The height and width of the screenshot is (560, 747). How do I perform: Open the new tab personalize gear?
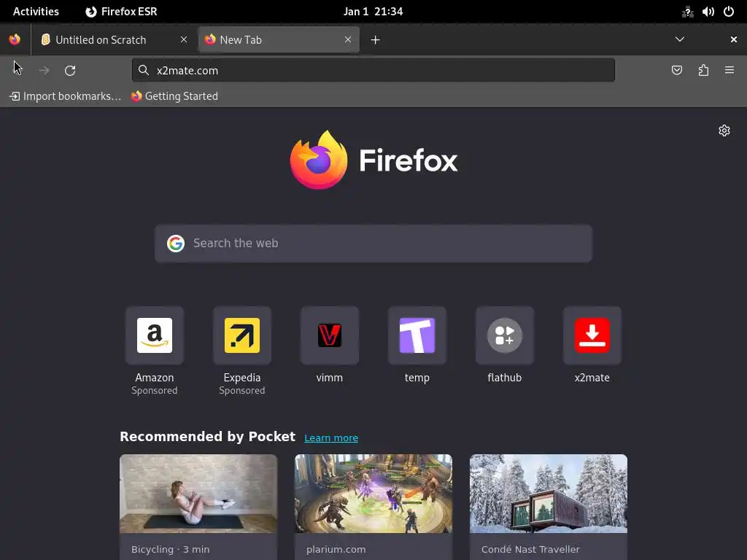724,131
